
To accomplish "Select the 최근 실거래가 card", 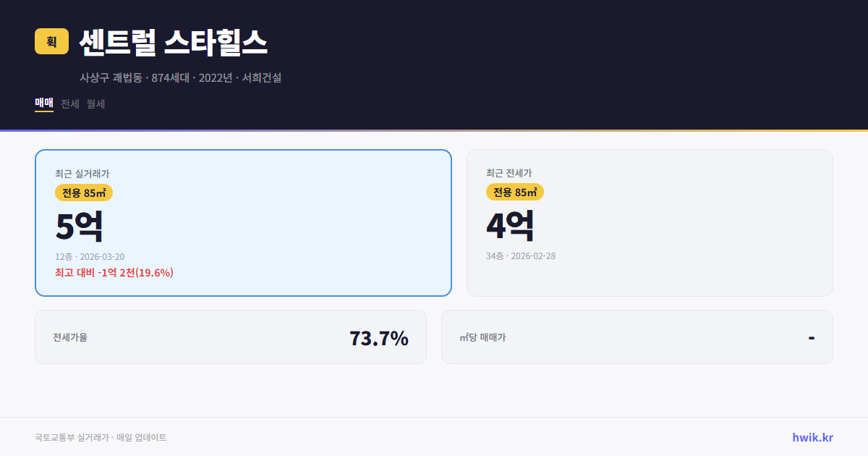I will click(x=242, y=222).
